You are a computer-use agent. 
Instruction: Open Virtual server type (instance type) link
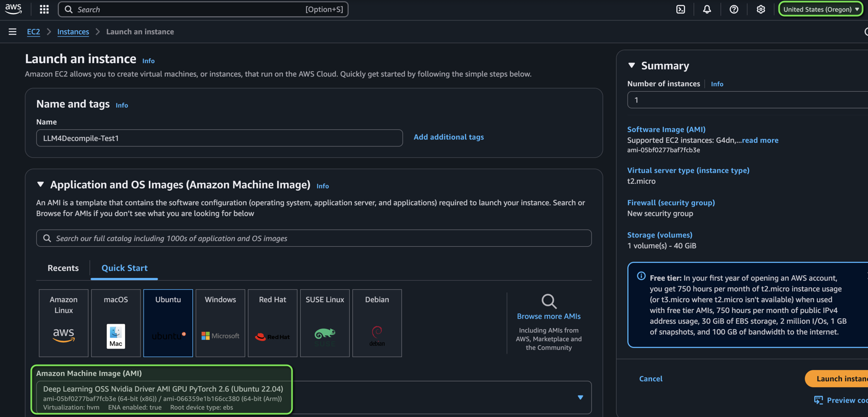(688, 170)
